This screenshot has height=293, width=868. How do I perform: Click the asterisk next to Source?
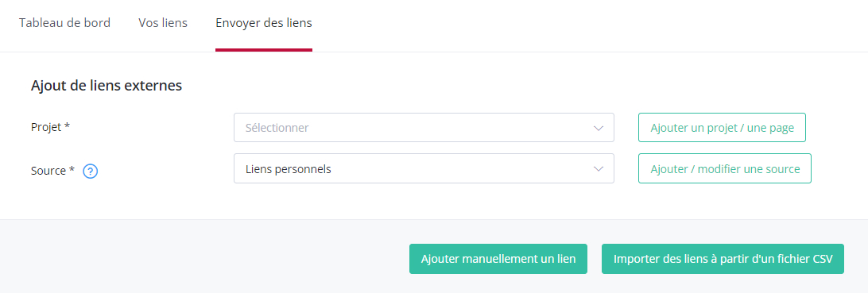coord(72,170)
